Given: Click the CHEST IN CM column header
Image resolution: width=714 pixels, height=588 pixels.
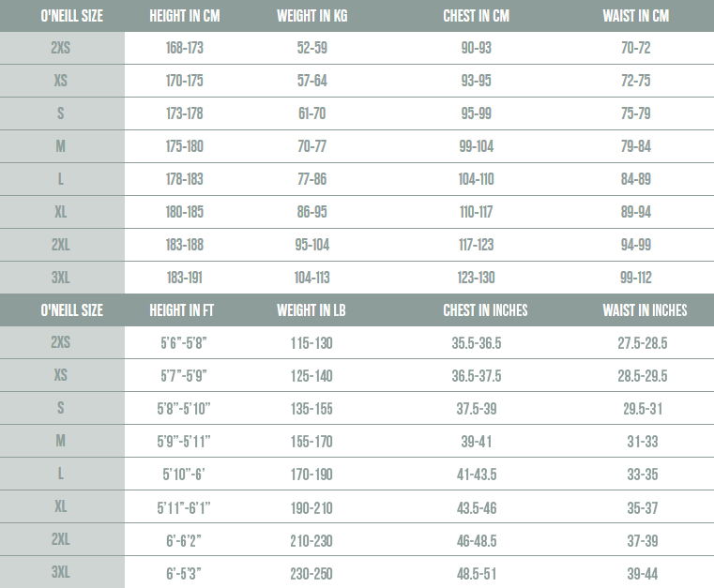Looking at the screenshot, I should click(476, 16).
